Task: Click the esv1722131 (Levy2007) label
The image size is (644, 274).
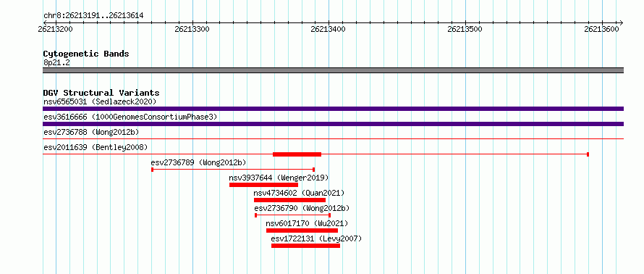Action: pos(316,238)
